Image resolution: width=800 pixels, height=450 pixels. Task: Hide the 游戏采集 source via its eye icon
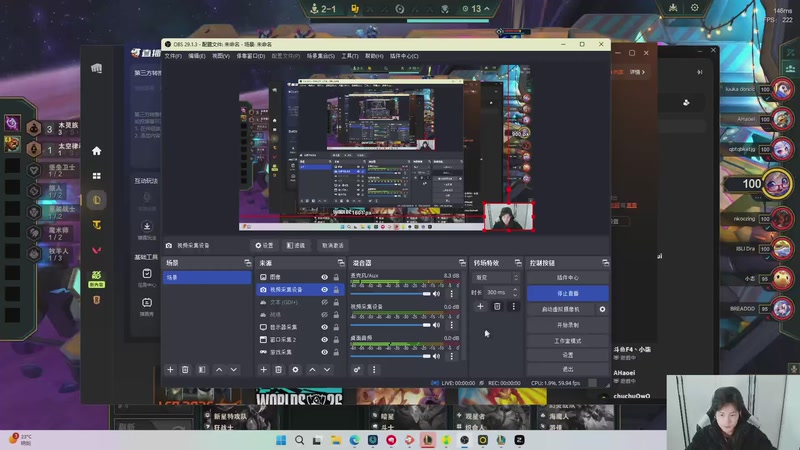pyautogui.click(x=324, y=352)
